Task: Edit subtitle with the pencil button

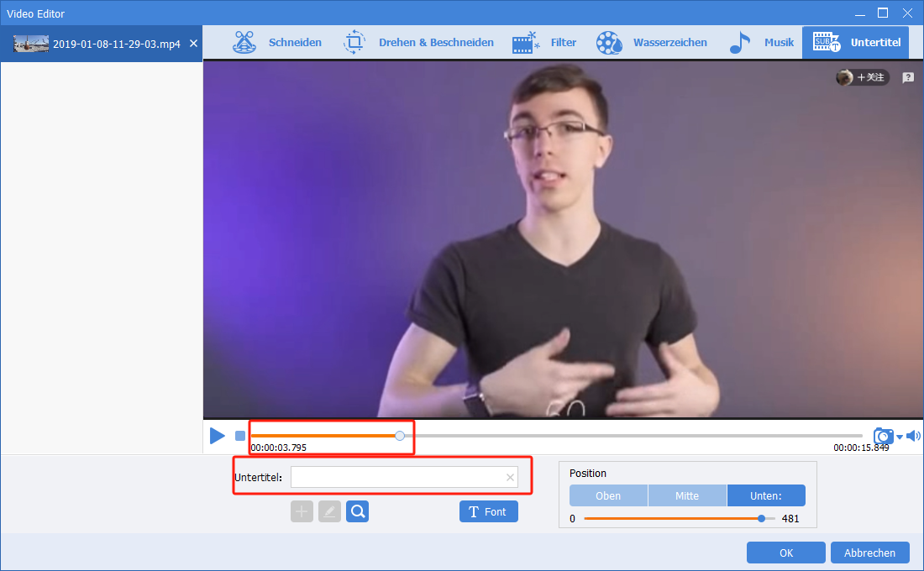Action: click(329, 511)
